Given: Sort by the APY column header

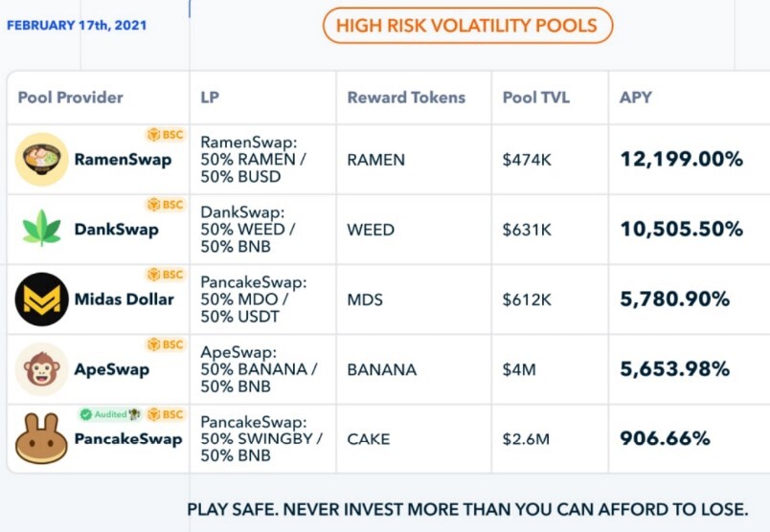Looking at the screenshot, I should pyautogui.click(x=636, y=98).
